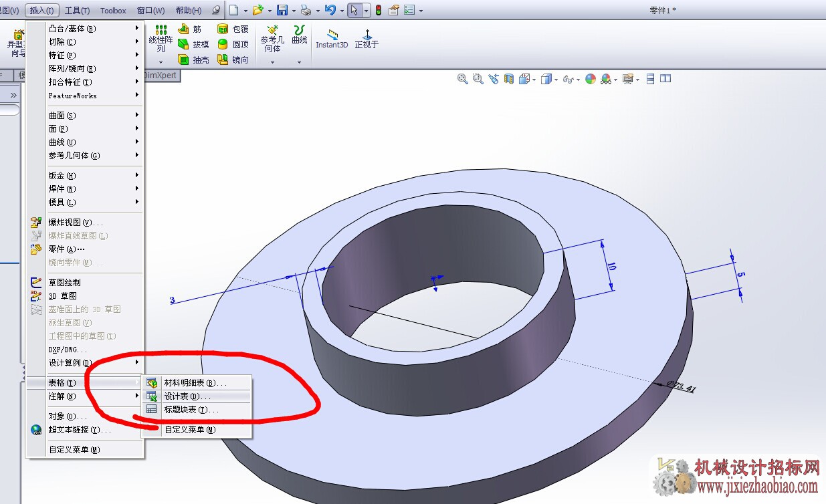Viewport: 826px width, 504px height.
Task: Open the Toolbox menu
Action: tap(113, 10)
